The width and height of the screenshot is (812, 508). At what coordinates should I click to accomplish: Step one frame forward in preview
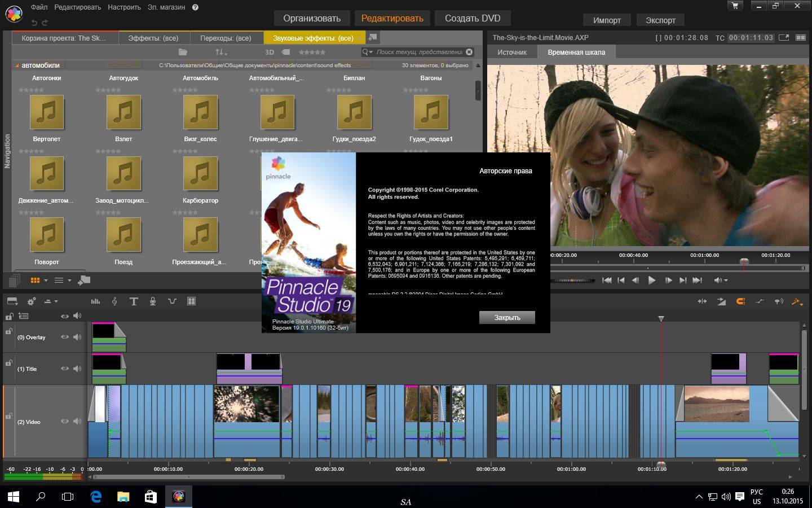point(668,280)
